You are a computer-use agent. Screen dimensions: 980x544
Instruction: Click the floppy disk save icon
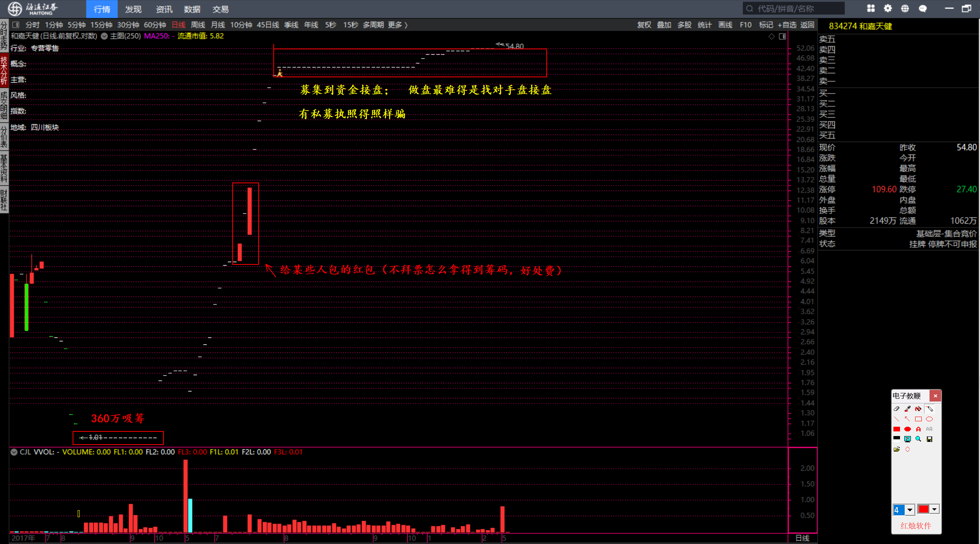pos(929,439)
